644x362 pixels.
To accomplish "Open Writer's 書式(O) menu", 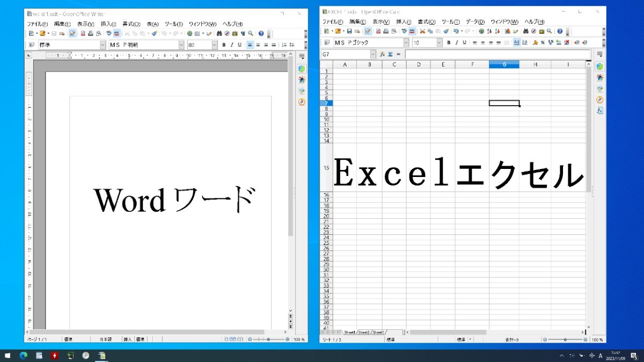I will [131, 24].
